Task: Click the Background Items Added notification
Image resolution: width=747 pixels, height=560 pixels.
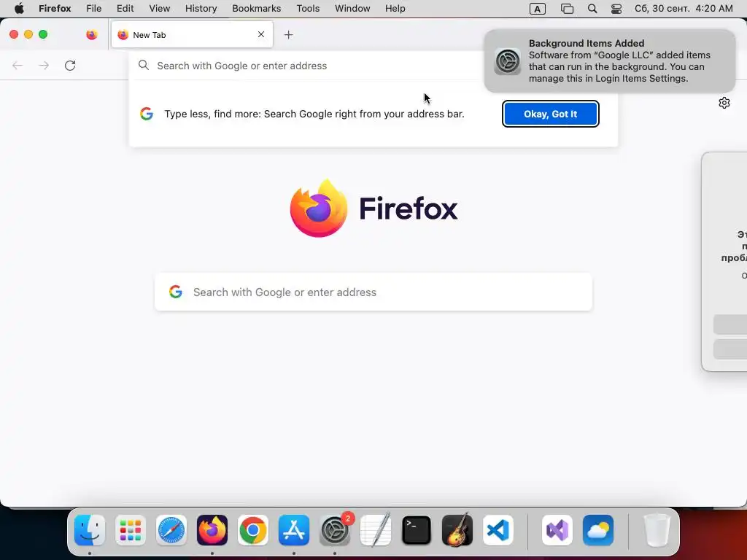Action: (610, 61)
